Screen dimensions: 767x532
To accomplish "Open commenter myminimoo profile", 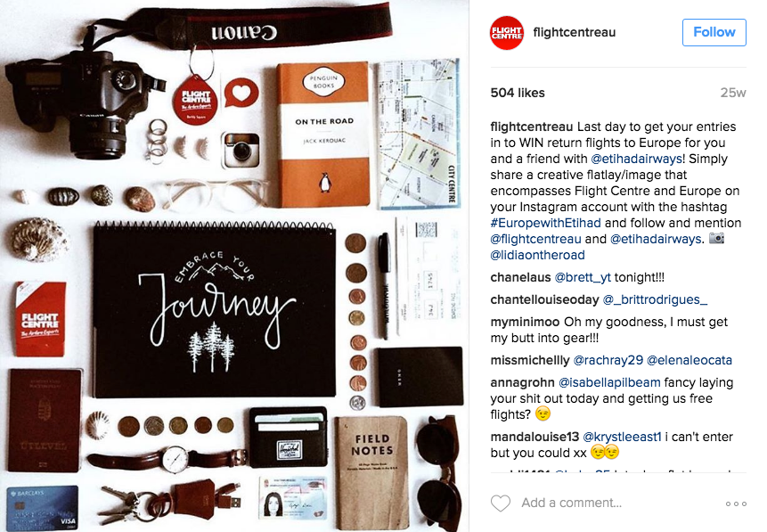I will (x=525, y=322).
